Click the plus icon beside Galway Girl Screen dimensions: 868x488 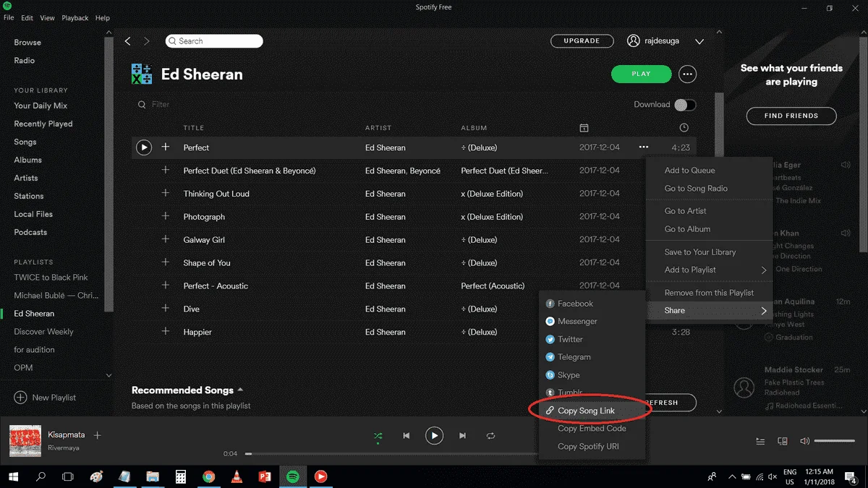pyautogui.click(x=165, y=239)
